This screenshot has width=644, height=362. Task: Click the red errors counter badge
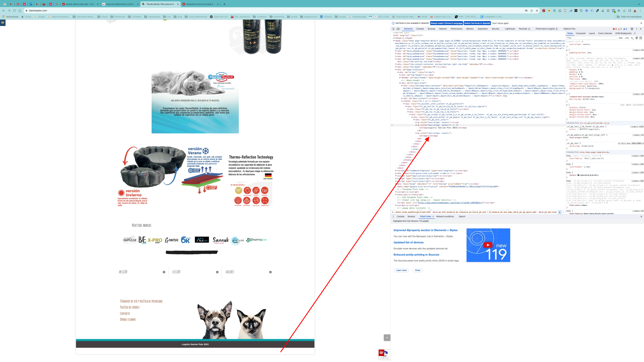pyautogui.click(x=615, y=29)
